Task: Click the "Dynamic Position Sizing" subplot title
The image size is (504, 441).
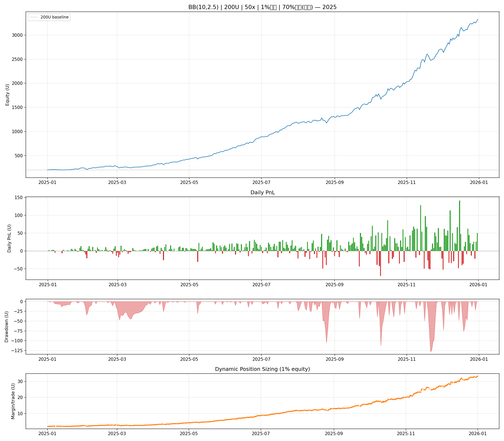Action: pos(262,369)
